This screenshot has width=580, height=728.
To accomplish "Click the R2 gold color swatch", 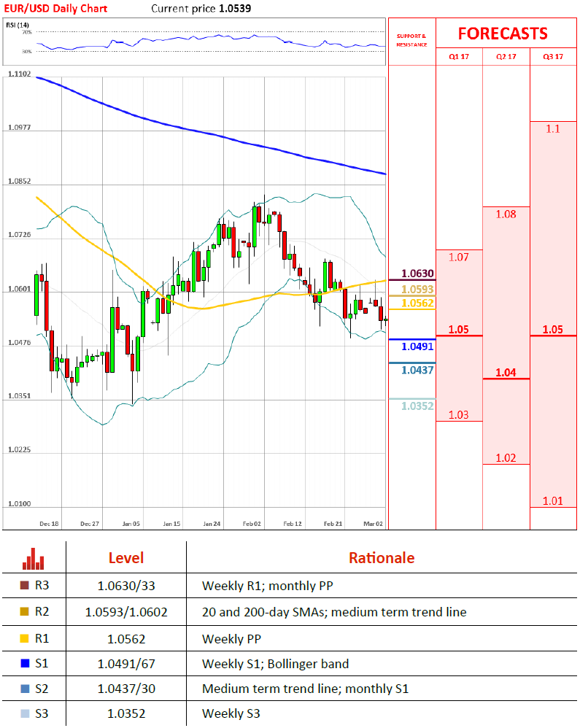I will (25, 611).
